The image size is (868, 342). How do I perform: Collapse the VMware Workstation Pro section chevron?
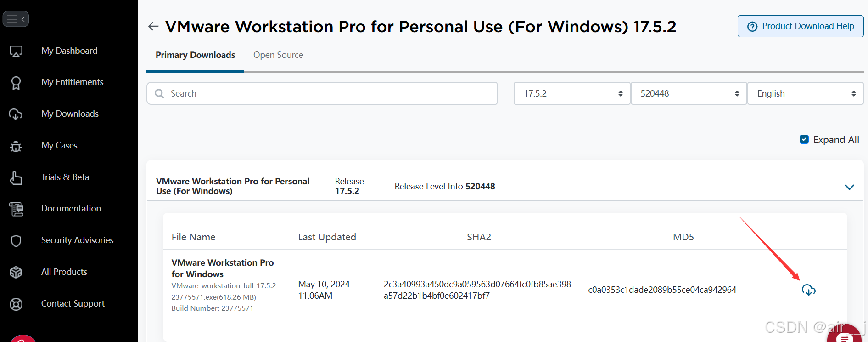coord(849,187)
